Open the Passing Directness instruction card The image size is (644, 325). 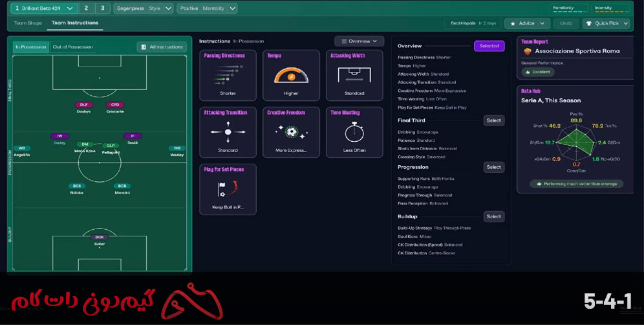228,75
